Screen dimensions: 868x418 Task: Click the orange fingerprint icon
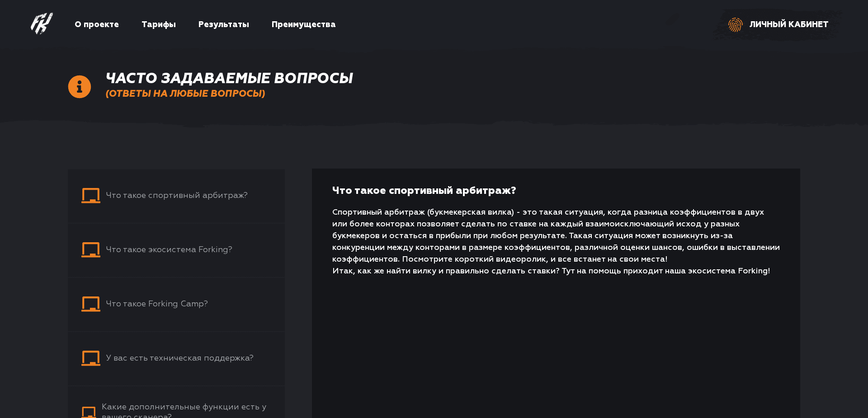click(735, 24)
